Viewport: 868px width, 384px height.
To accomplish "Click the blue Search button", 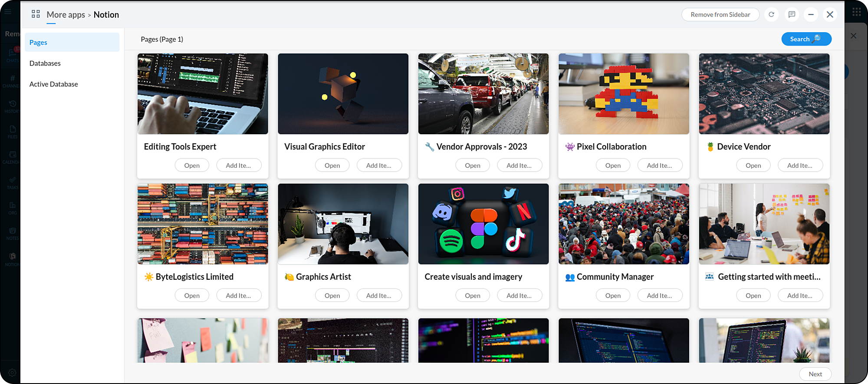I will (x=806, y=39).
